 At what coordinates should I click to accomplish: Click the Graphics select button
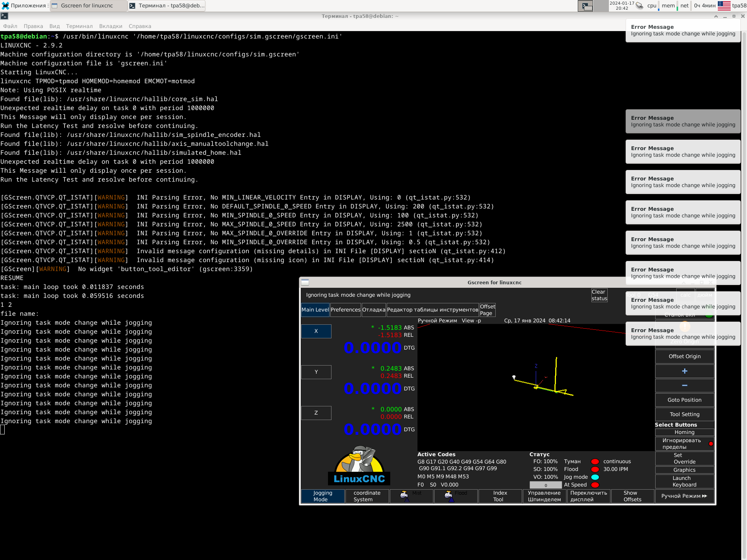tap(684, 470)
